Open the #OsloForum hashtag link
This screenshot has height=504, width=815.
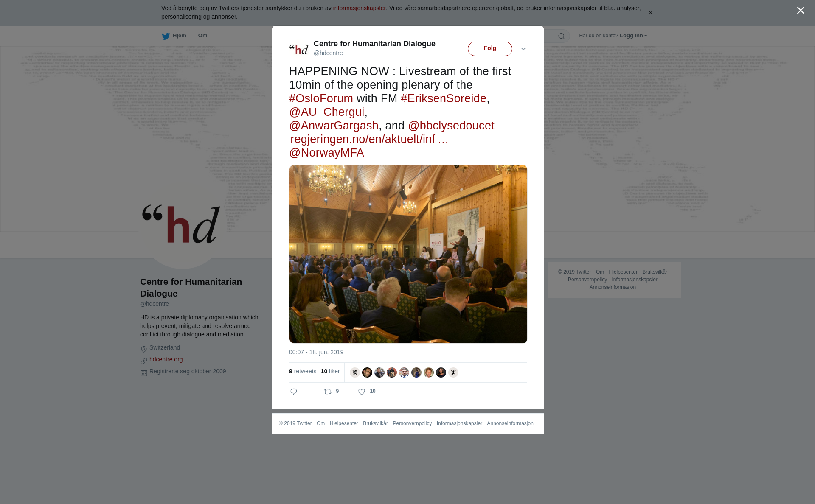pos(321,98)
